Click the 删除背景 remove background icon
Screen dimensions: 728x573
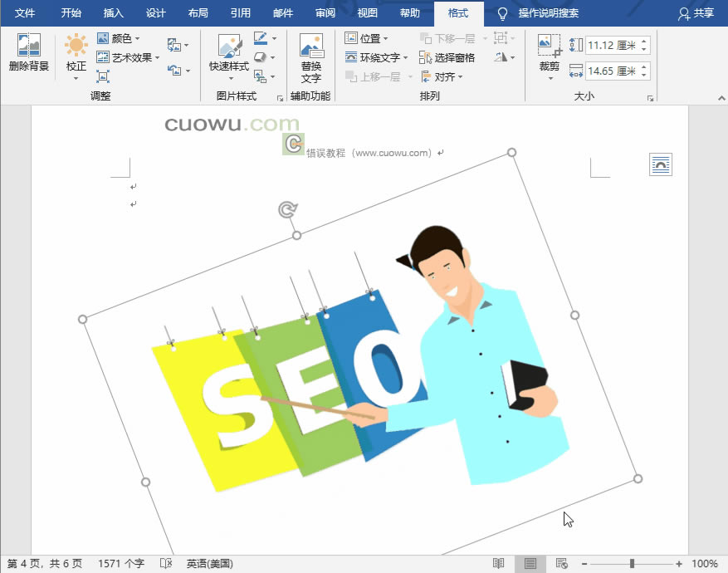click(29, 45)
